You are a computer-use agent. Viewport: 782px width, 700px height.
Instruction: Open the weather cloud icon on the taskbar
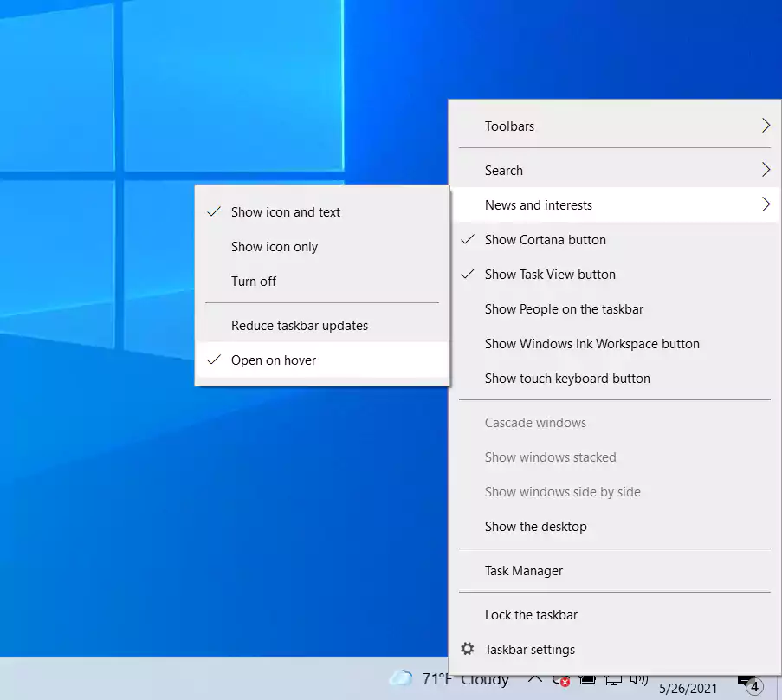pos(401,678)
